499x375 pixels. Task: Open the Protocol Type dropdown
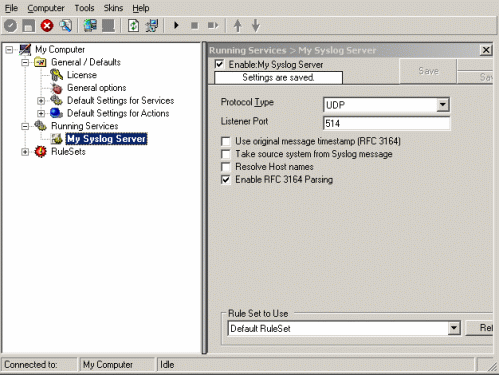(x=443, y=105)
